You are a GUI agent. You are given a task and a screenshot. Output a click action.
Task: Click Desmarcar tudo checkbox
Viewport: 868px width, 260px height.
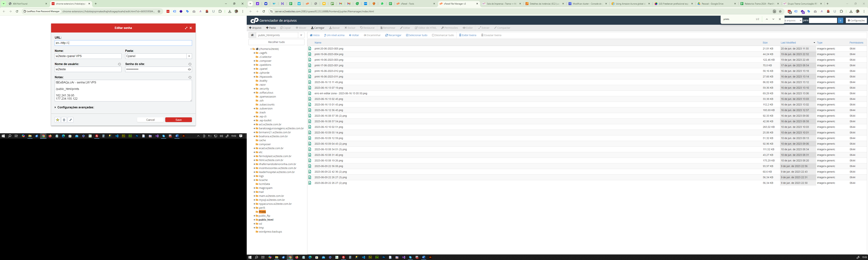pyautogui.click(x=443, y=35)
